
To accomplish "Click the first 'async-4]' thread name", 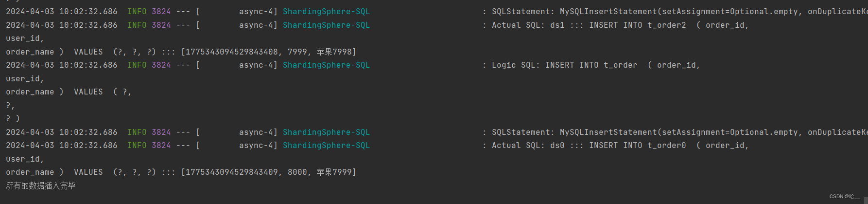I will pyautogui.click(x=258, y=11).
